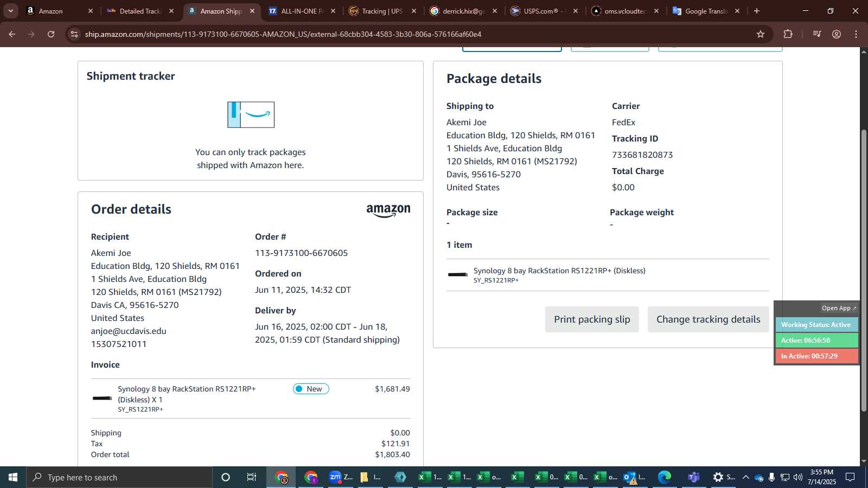
Task: Bookmark this page with the star
Action: [761, 34]
